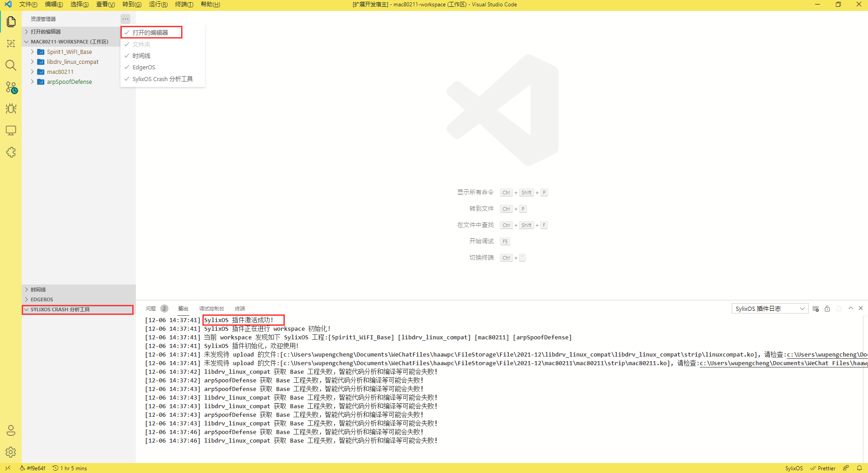Click the Spirit1_WiFI_Base folder icon
This screenshot has height=473, width=868.
[41, 52]
